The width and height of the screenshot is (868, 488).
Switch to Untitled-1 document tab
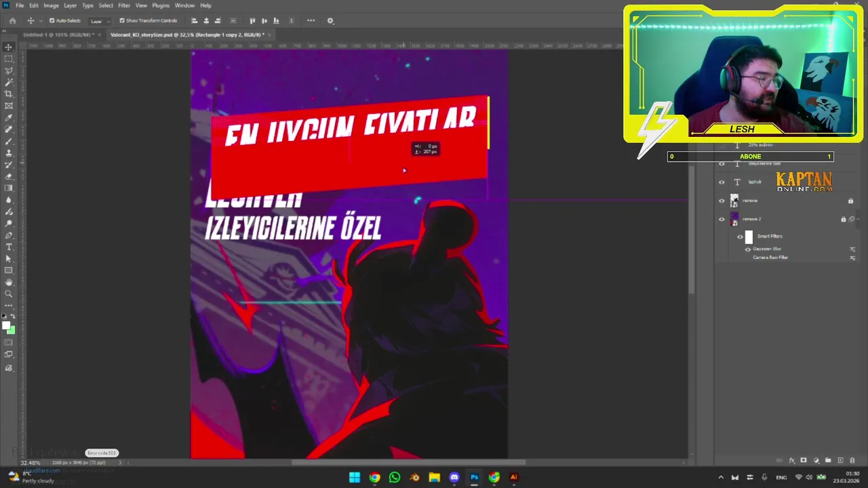click(x=58, y=35)
